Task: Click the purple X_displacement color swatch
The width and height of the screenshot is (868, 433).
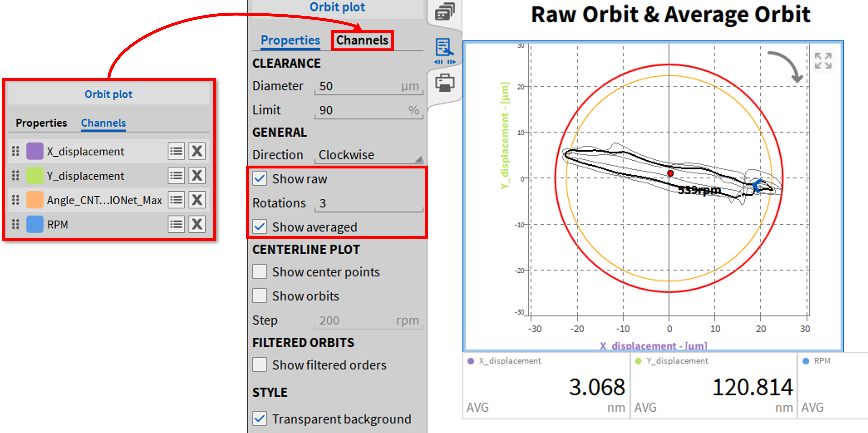Action: 35,151
